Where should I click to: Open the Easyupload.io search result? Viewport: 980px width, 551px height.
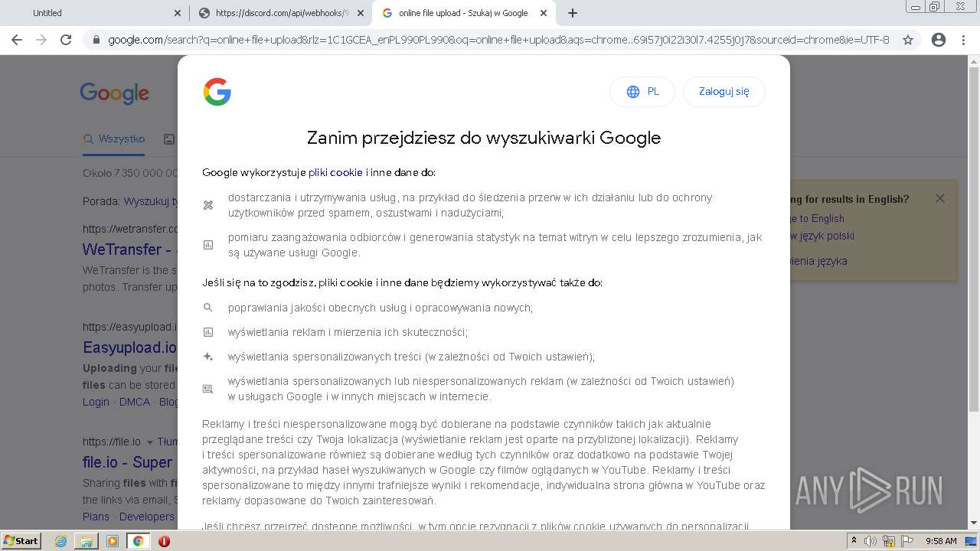pos(129,347)
